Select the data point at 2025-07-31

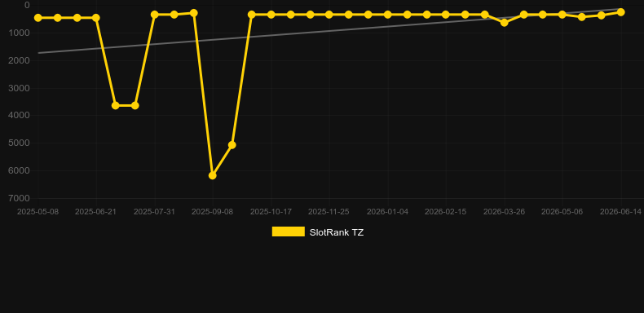point(154,15)
